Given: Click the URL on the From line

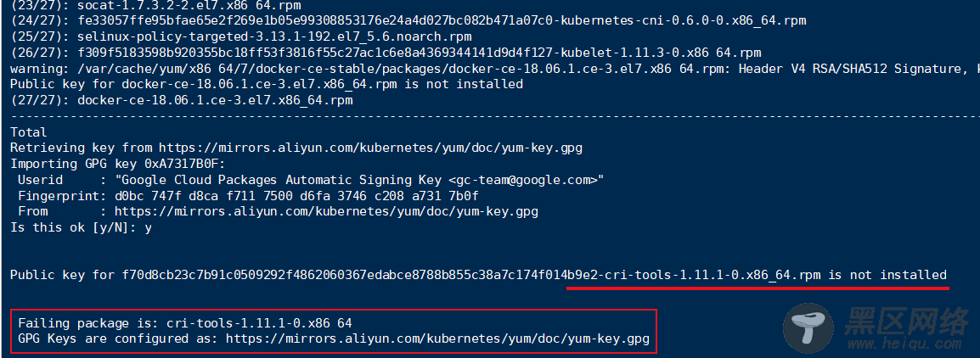Looking at the screenshot, I should [326, 211].
